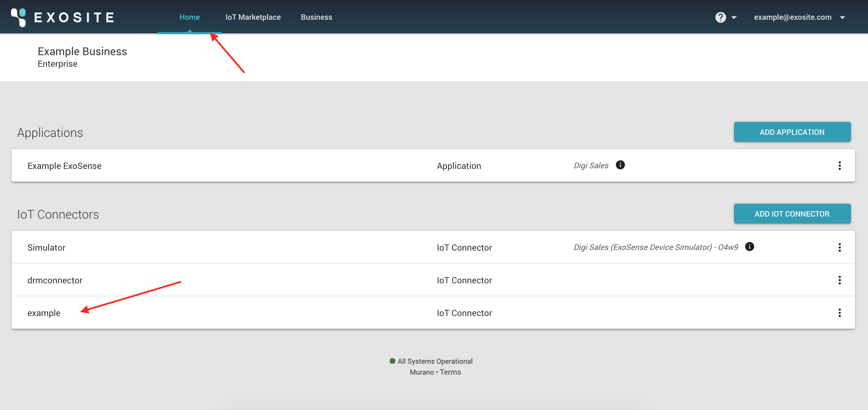
Task: Click the ADD APPLICATION button
Action: coord(792,132)
